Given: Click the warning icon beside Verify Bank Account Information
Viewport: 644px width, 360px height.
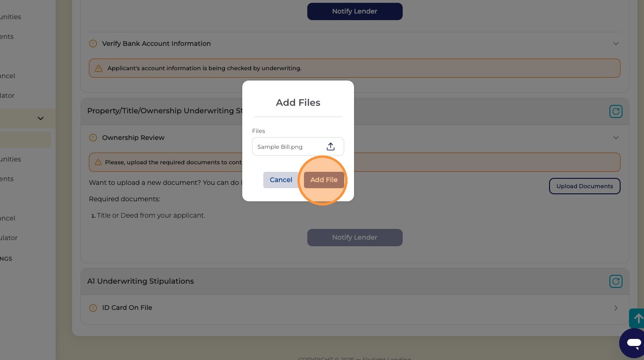Looking at the screenshot, I should click(x=93, y=44).
